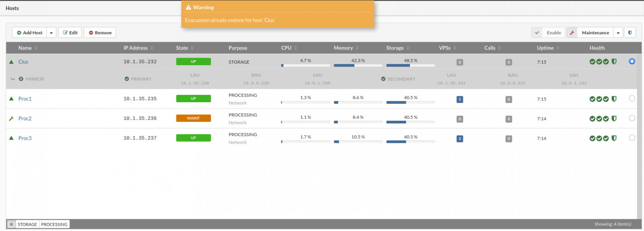Click the Calls count badge for Clus
This screenshot has width=644, height=231.
[x=509, y=62]
